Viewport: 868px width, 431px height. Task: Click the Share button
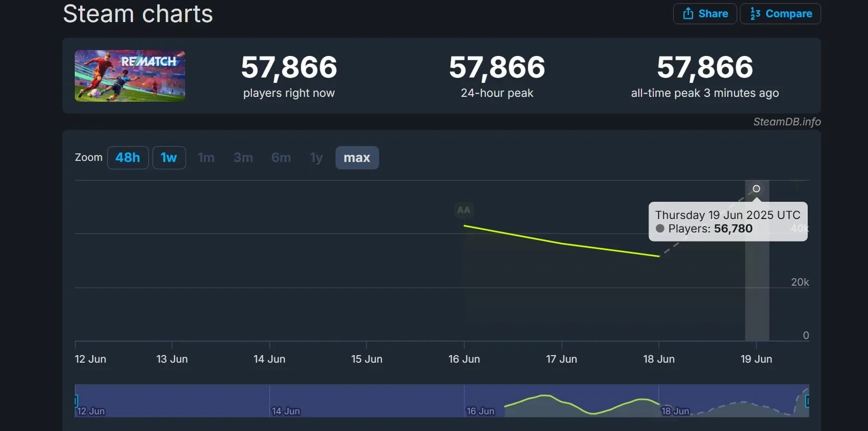pyautogui.click(x=705, y=14)
